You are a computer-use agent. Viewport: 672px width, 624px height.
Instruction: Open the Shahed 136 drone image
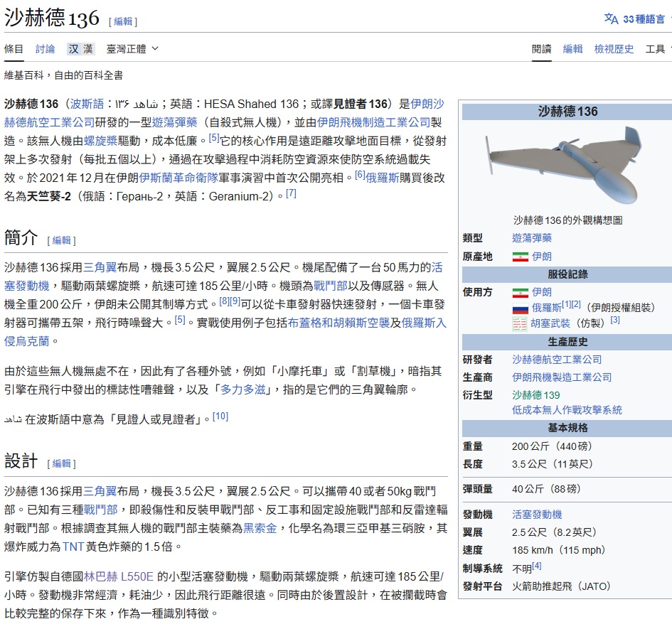[x=566, y=165]
